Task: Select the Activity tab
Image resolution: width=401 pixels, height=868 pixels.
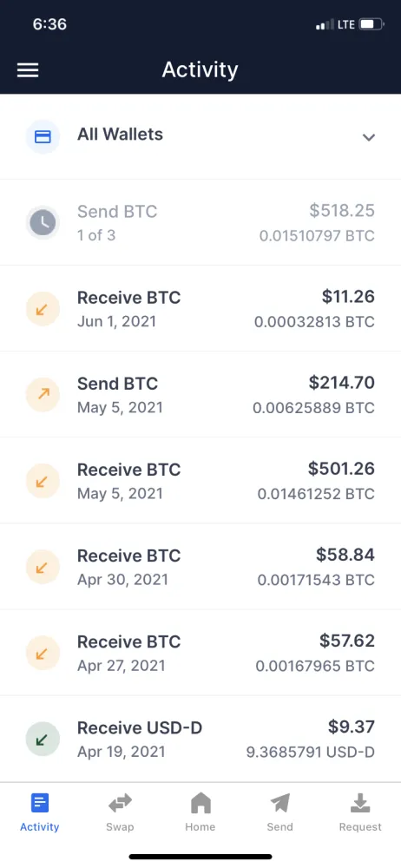Action: (40, 812)
